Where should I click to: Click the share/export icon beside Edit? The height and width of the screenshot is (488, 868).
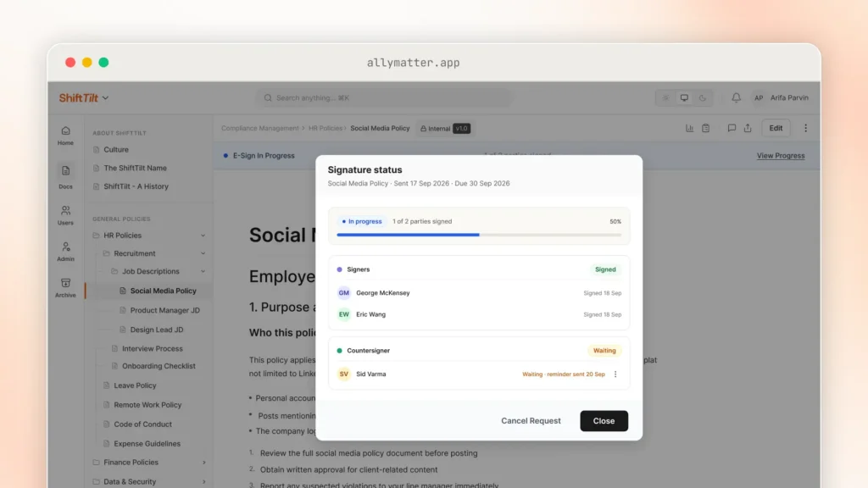click(x=748, y=129)
